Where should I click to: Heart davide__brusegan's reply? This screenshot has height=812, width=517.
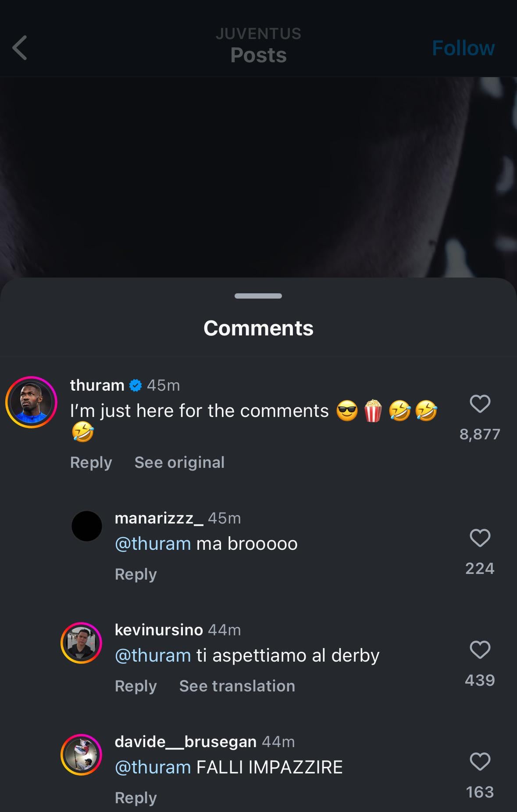(x=480, y=762)
